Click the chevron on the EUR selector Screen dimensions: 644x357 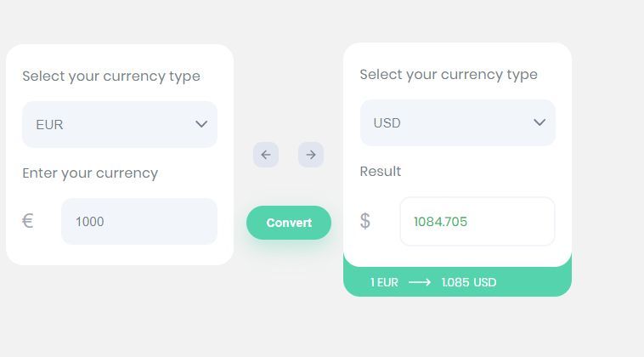tap(201, 124)
